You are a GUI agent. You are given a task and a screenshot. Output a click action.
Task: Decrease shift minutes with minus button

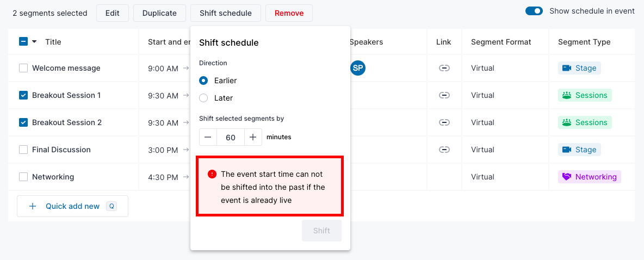208,137
